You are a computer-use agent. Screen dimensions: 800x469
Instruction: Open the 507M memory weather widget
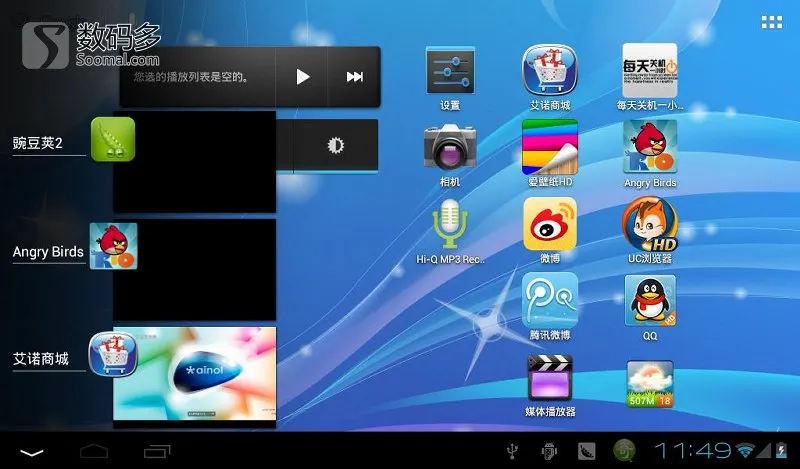(x=649, y=384)
